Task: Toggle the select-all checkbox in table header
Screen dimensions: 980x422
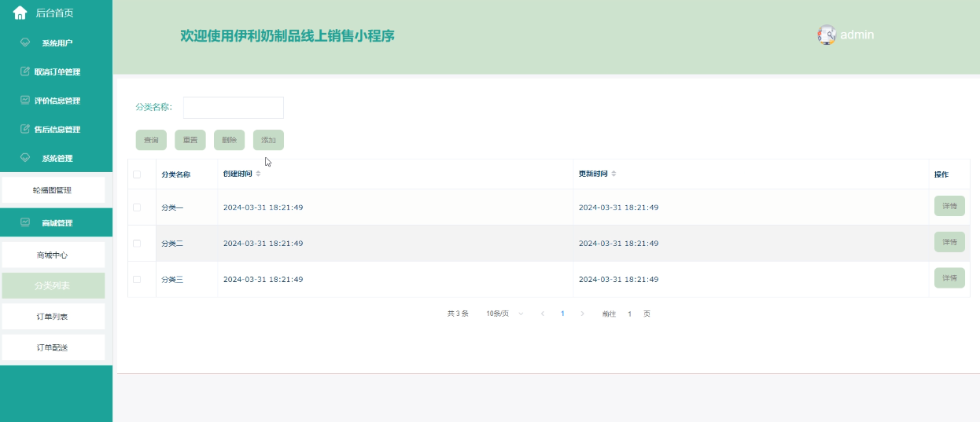Action: (x=137, y=174)
